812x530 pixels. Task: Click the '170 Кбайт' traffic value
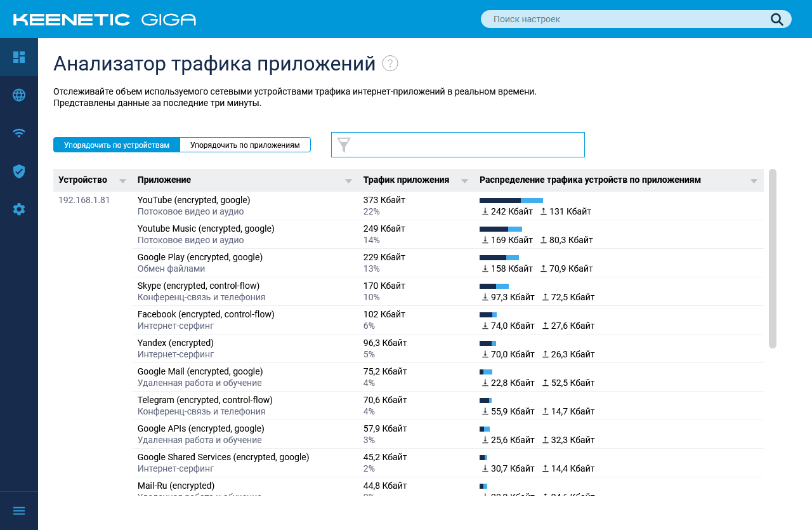[384, 286]
